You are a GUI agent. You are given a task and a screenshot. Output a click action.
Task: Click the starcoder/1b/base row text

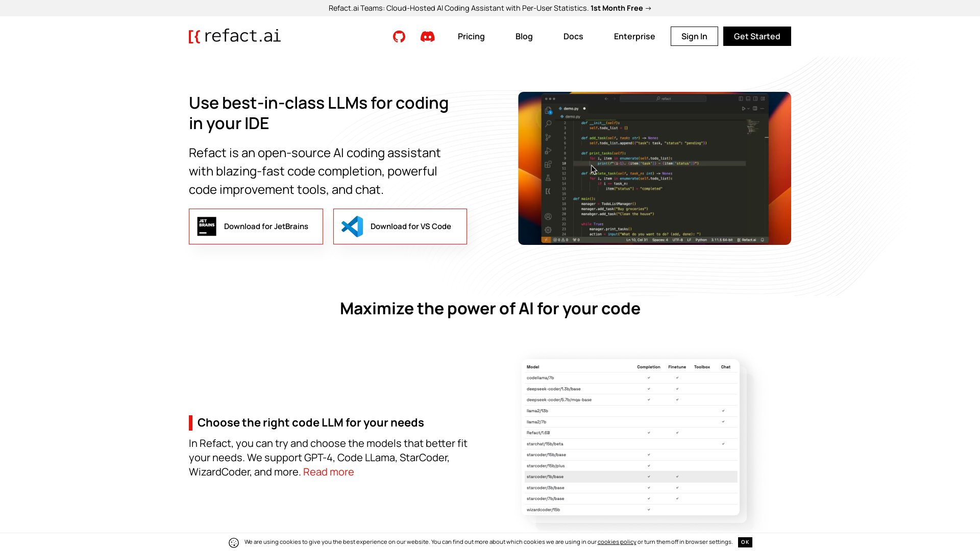[x=545, y=477]
